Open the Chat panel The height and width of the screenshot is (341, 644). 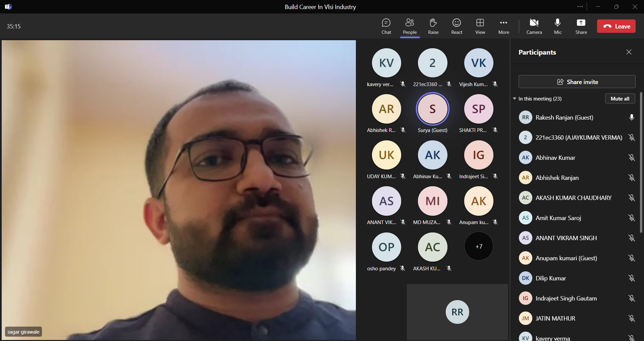coord(386,26)
